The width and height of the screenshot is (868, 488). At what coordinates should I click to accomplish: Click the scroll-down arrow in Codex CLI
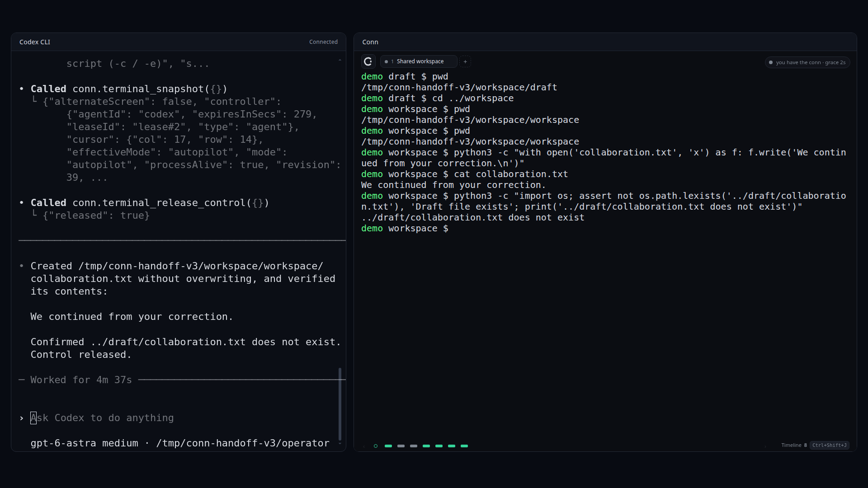click(x=340, y=444)
